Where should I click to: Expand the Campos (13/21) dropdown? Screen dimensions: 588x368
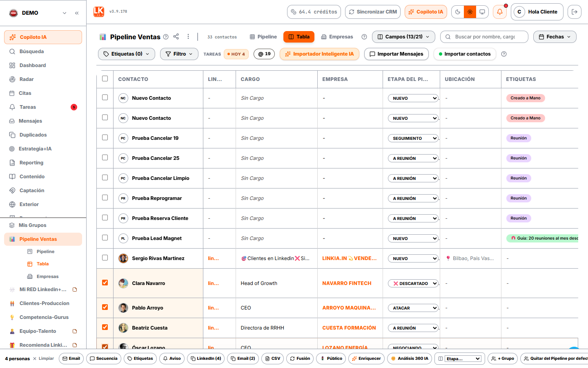tap(403, 37)
